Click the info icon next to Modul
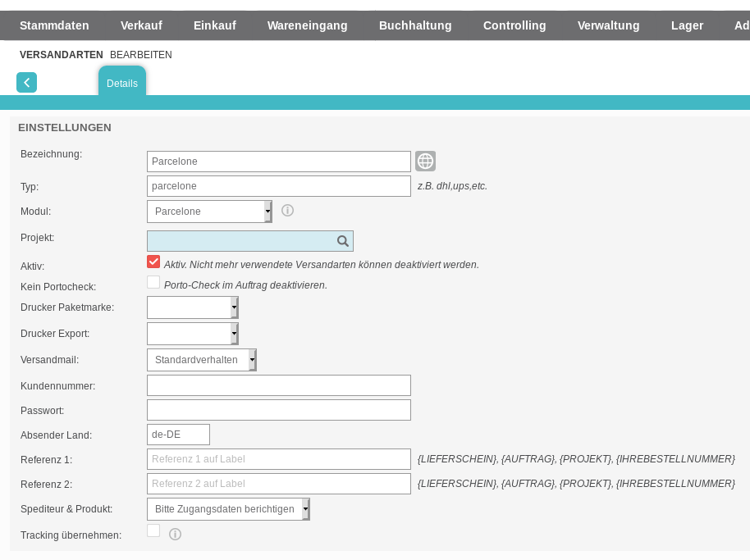The height and width of the screenshot is (560, 750). point(287,211)
